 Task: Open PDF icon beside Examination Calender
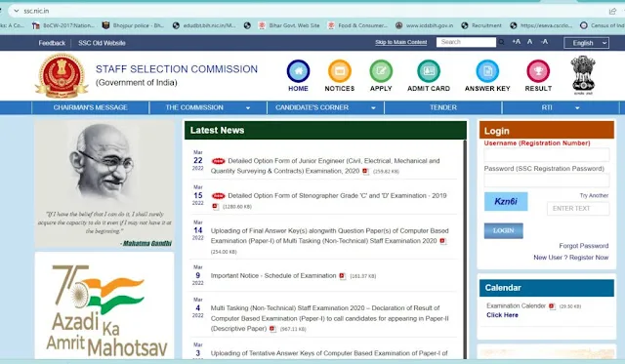552,306
